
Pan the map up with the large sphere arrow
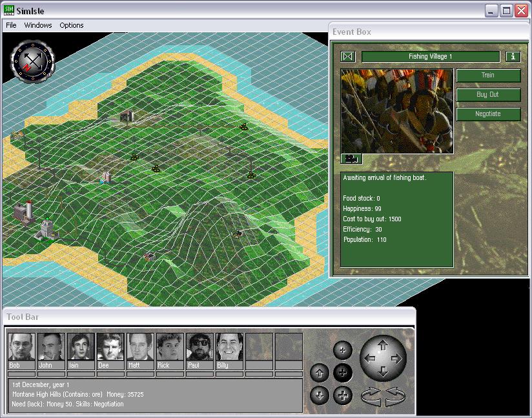pos(383,346)
